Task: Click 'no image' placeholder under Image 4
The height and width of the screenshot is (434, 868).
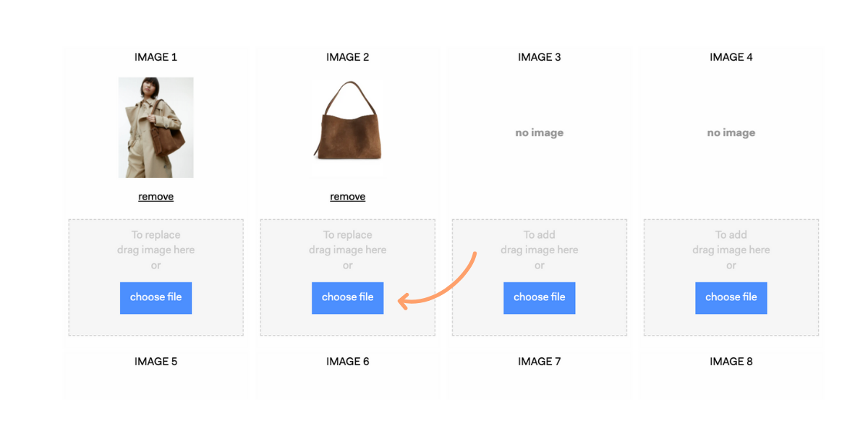Action: coord(731,133)
